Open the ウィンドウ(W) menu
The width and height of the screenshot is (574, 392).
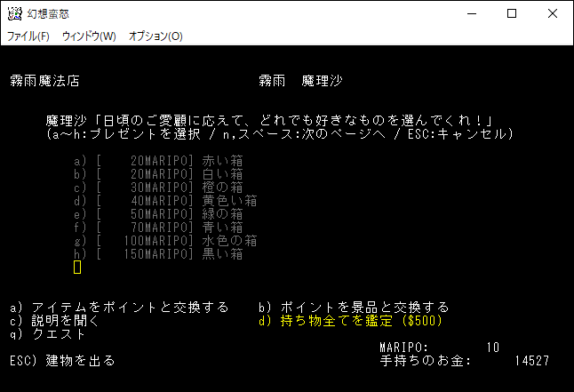pos(89,36)
